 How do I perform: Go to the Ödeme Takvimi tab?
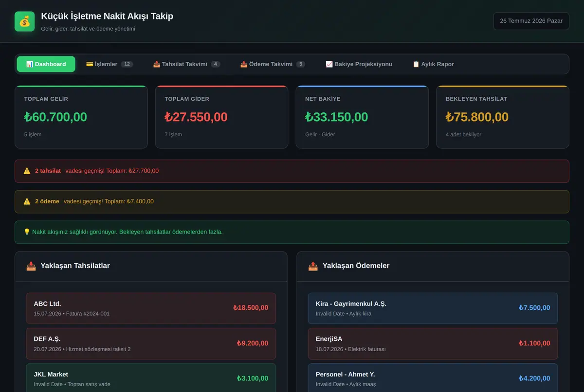click(x=273, y=64)
